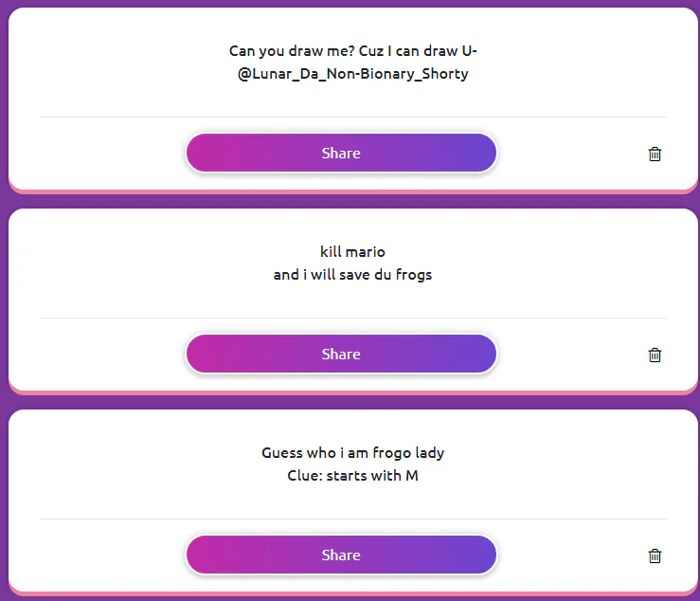The image size is (700, 601).
Task: Share the "Can you draw me" message
Action: pos(341,154)
